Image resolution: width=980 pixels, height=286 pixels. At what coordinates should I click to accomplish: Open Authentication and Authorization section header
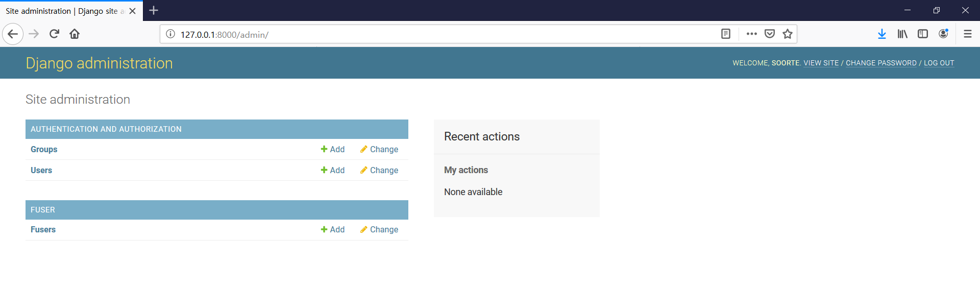pos(106,129)
